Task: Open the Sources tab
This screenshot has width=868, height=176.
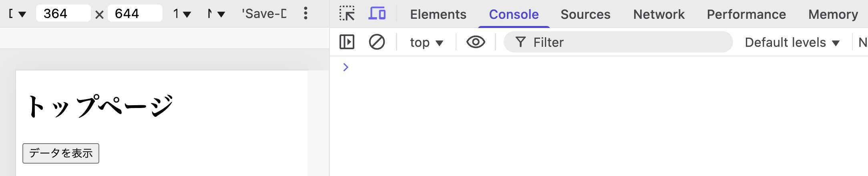Action: (x=585, y=14)
